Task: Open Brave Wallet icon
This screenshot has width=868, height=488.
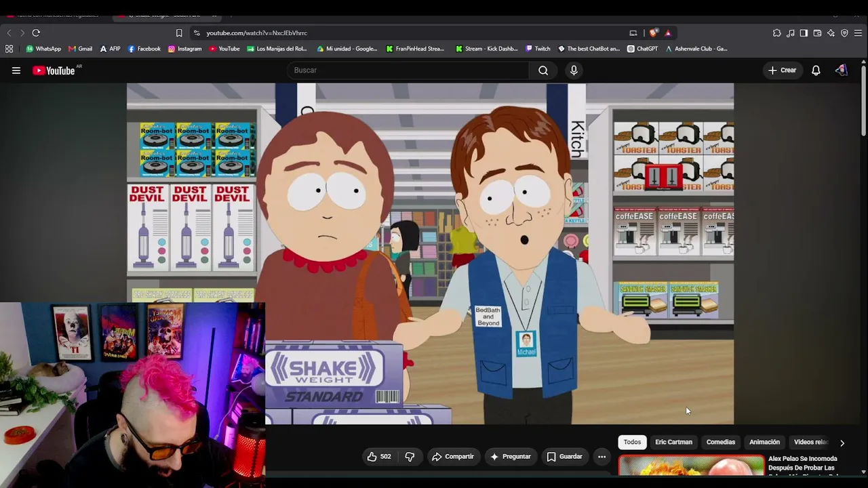Action: [817, 33]
